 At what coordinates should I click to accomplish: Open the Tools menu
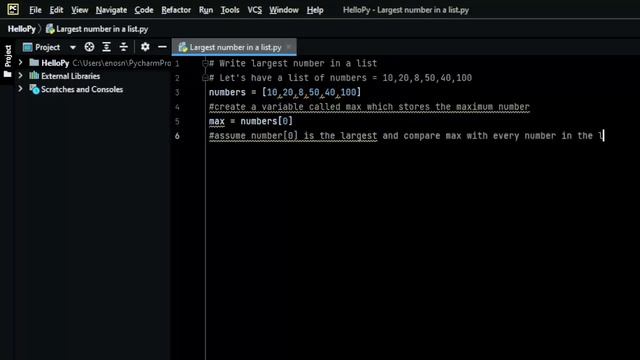tap(230, 10)
